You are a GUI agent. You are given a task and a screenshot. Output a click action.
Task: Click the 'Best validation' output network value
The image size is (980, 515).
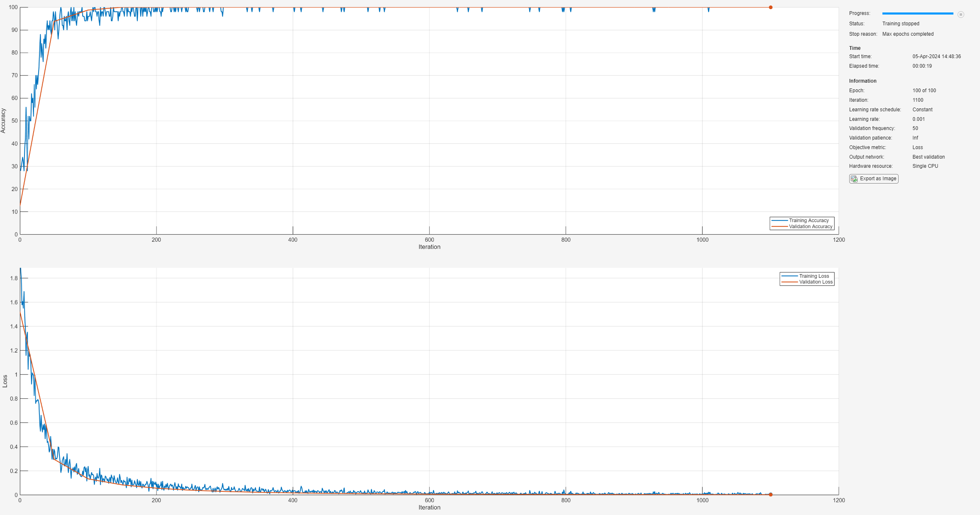tap(929, 157)
